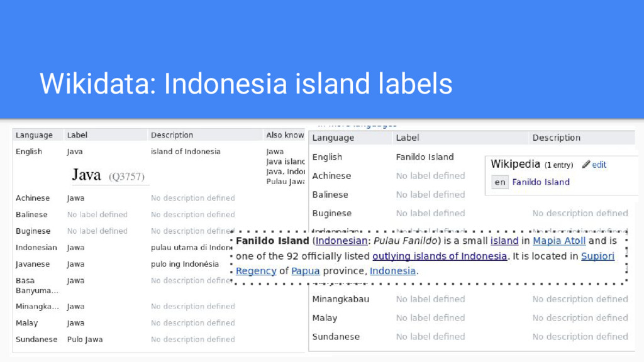This screenshot has width=644, height=362.
Task: Click Balinese language cell in Fanildo table
Action: tap(330, 195)
